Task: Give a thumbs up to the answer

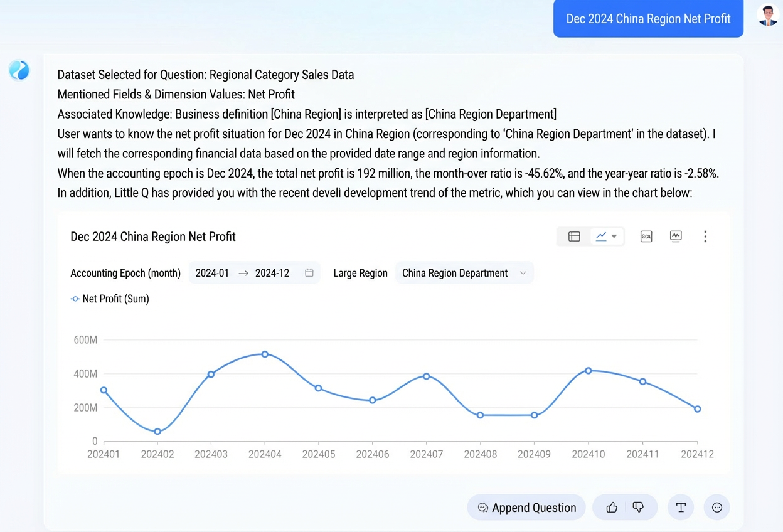Action: (x=612, y=508)
